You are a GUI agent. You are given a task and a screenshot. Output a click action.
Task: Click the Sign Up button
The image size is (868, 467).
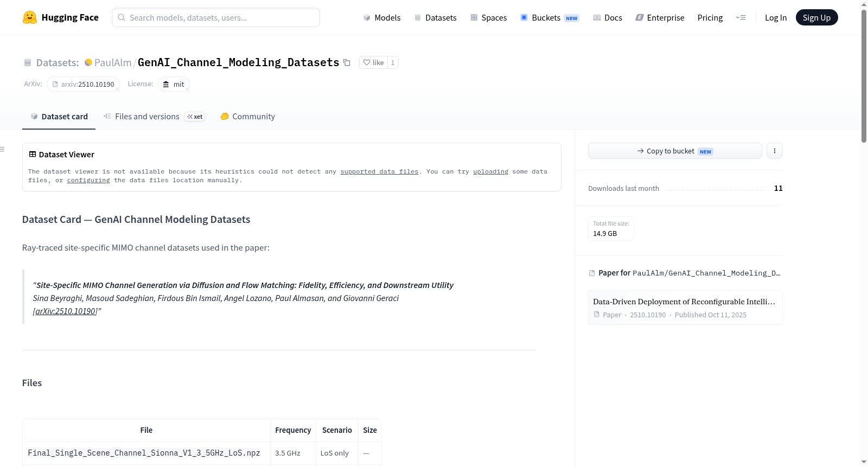point(816,17)
